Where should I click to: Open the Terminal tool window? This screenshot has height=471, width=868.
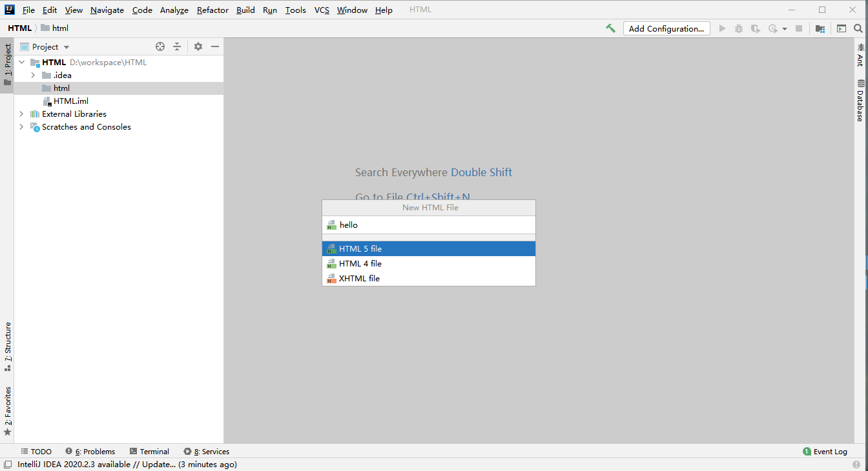click(149, 452)
